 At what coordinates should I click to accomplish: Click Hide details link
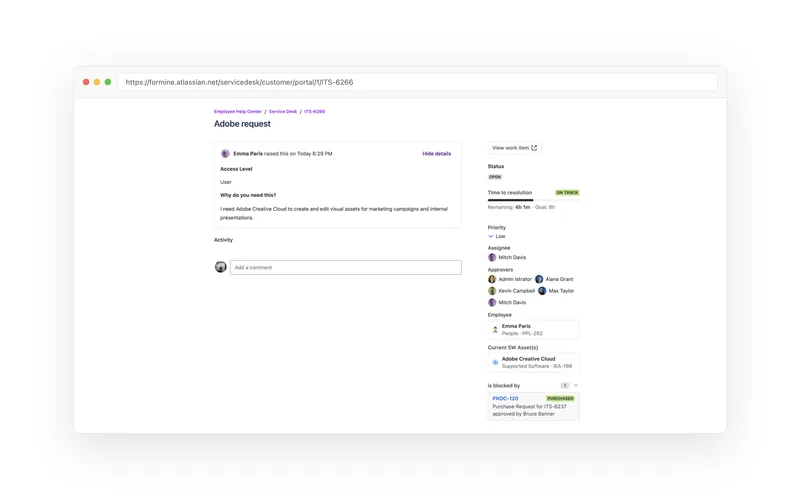[x=436, y=154]
